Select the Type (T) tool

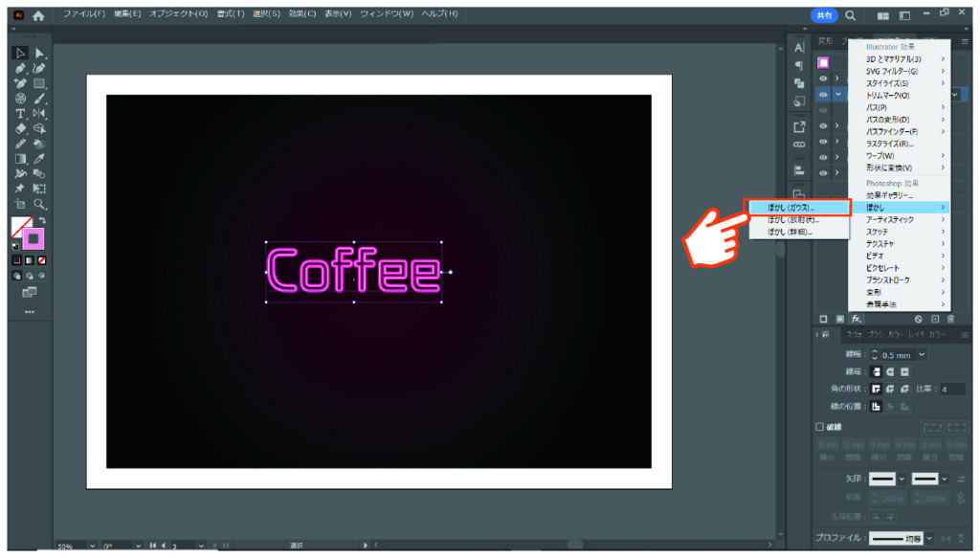pos(20,114)
